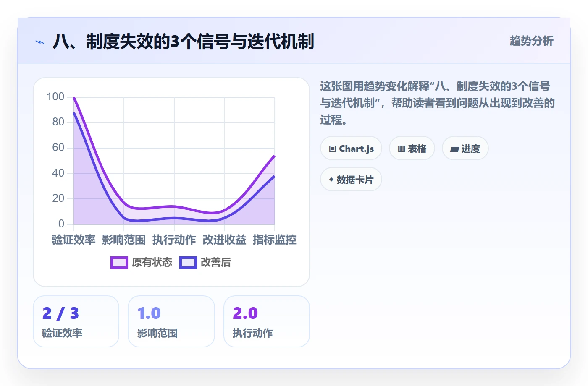The width and height of the screenshot is (588, 386).
Task: Click the 40 y-axis tick label
Action: click(x=58, y=173)
